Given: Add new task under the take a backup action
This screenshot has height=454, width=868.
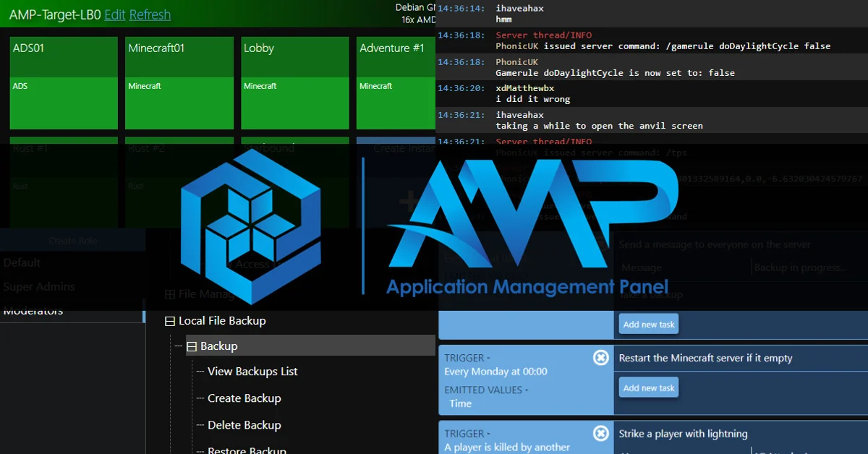Looking at the screenshot, I should (649, 325).
